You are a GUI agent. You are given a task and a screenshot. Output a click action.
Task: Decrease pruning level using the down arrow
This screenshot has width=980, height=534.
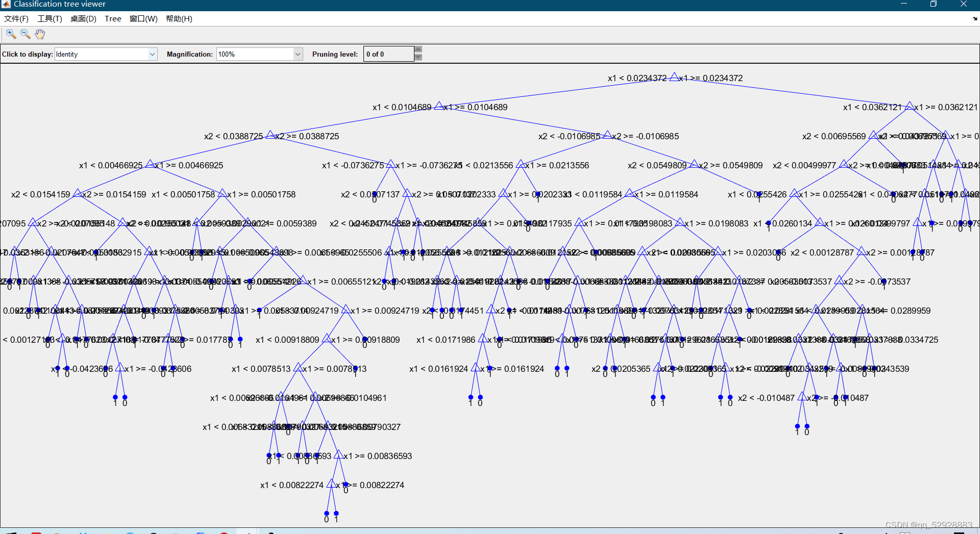[418, 57]
